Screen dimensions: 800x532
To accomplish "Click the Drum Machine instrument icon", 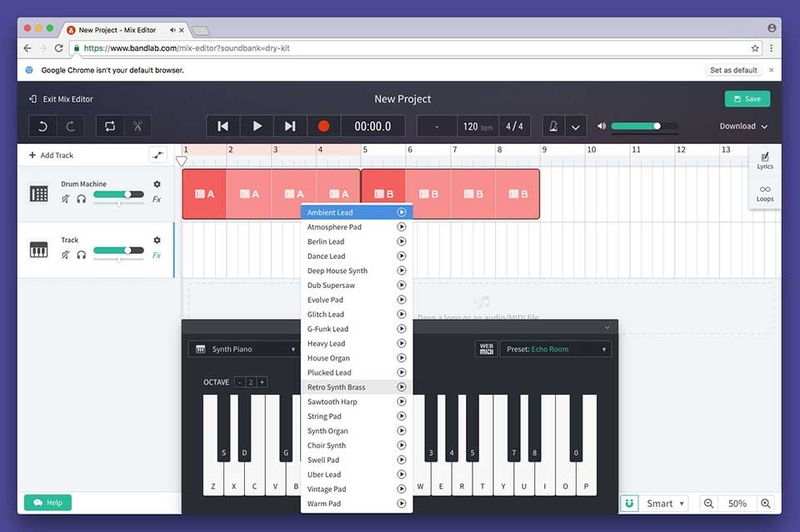I will point(39,194).
